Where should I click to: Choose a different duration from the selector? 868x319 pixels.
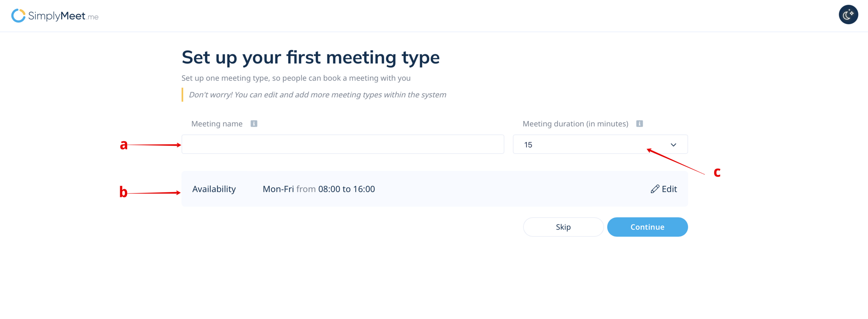pos(600,144)
